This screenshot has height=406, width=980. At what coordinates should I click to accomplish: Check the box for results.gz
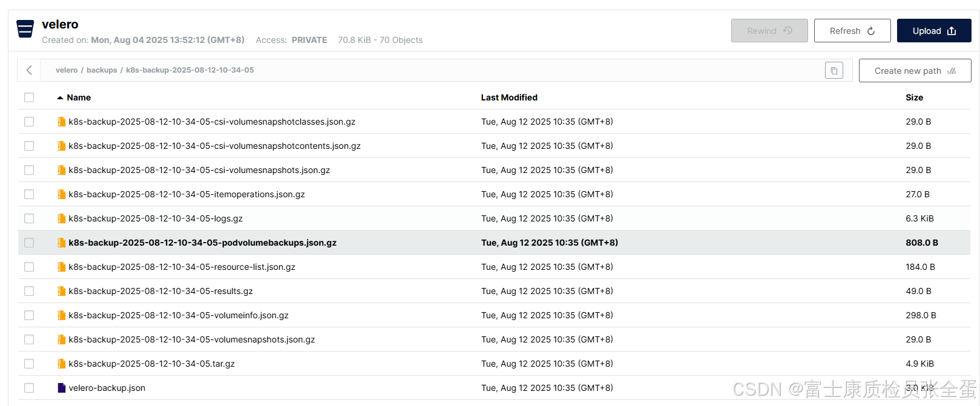click(29, 291)
